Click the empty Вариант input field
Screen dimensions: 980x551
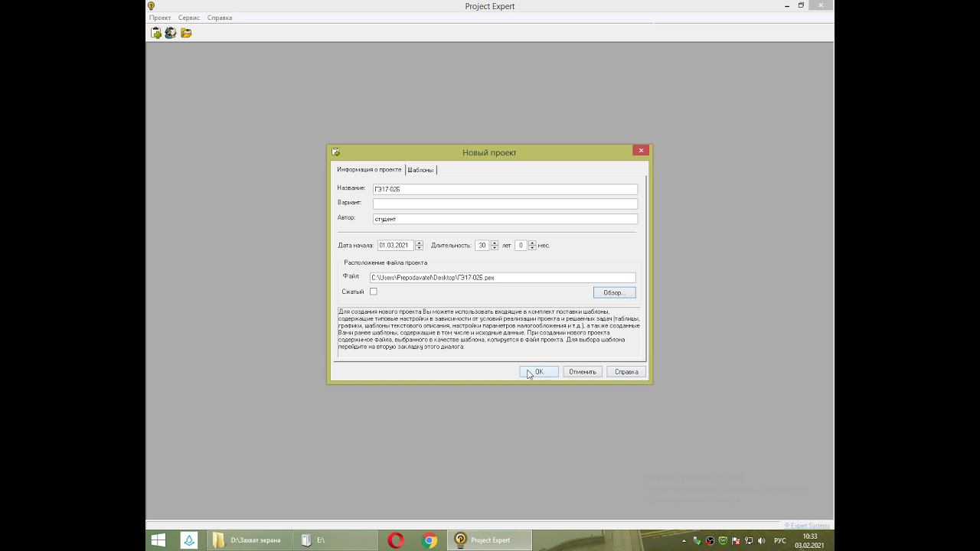click(505, 204)
